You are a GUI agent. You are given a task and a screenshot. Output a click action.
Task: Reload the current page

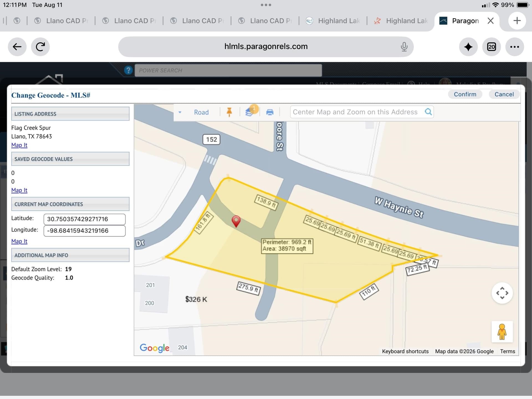[x=40, y=47]
